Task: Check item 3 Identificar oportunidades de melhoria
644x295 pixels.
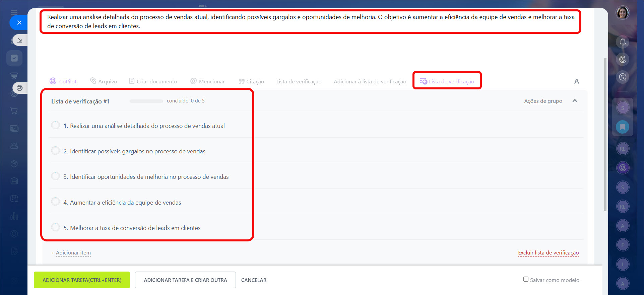Action: [55, 176]
